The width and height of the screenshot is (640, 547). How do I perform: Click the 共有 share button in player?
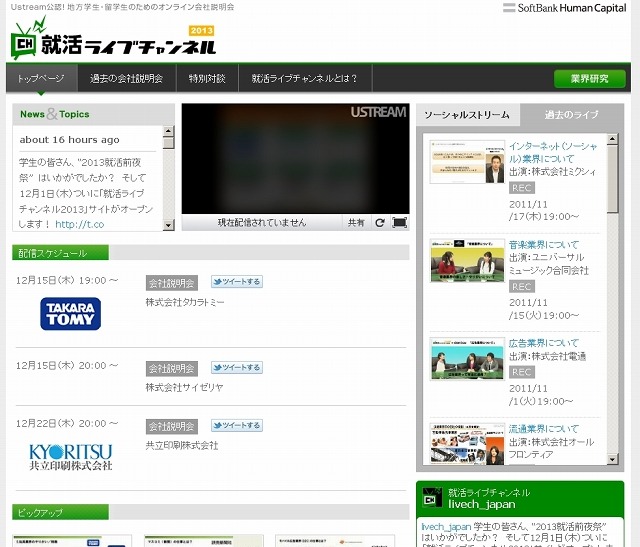[356, 223]
